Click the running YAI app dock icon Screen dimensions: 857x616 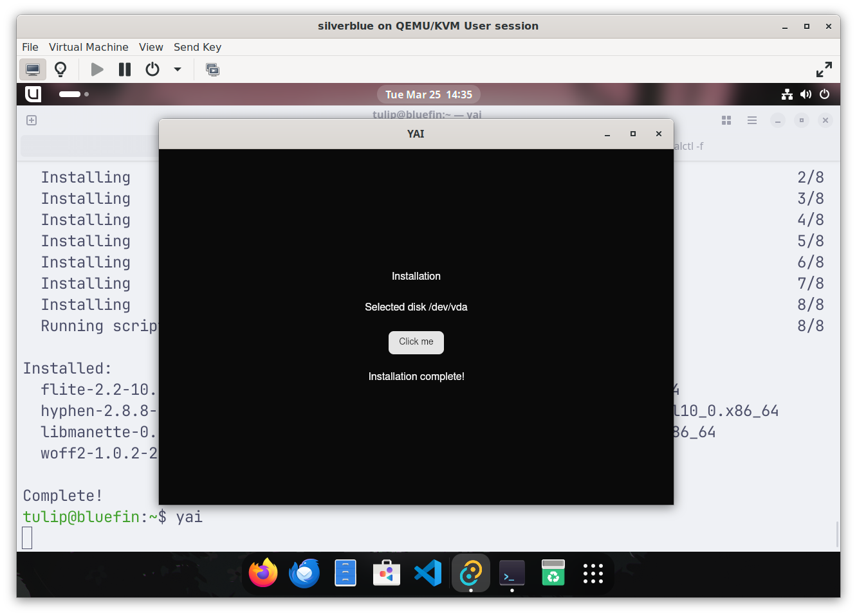pos(471,573)
